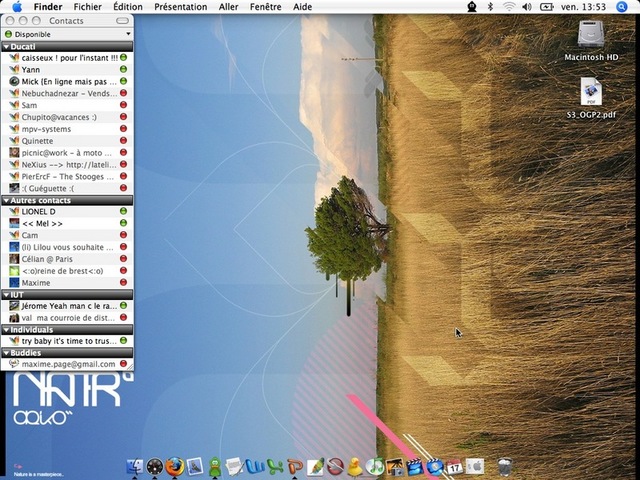The image size is (640, 480).
Task: Click the Spotlight search icon
Action: tap(628, 7)
